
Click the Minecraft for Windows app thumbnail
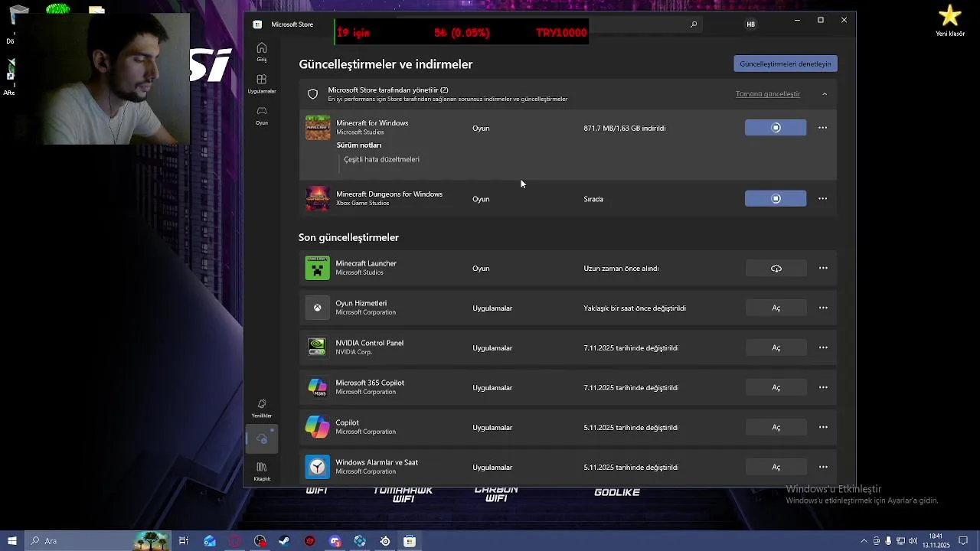point(318,128)
